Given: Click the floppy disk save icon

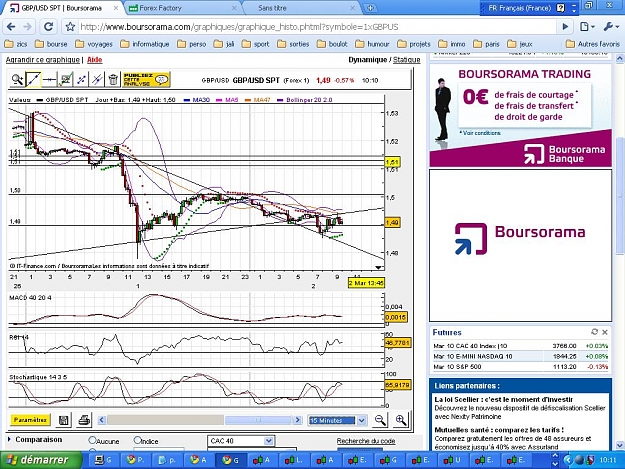Looking at the screenshot, I should point(63,420).
